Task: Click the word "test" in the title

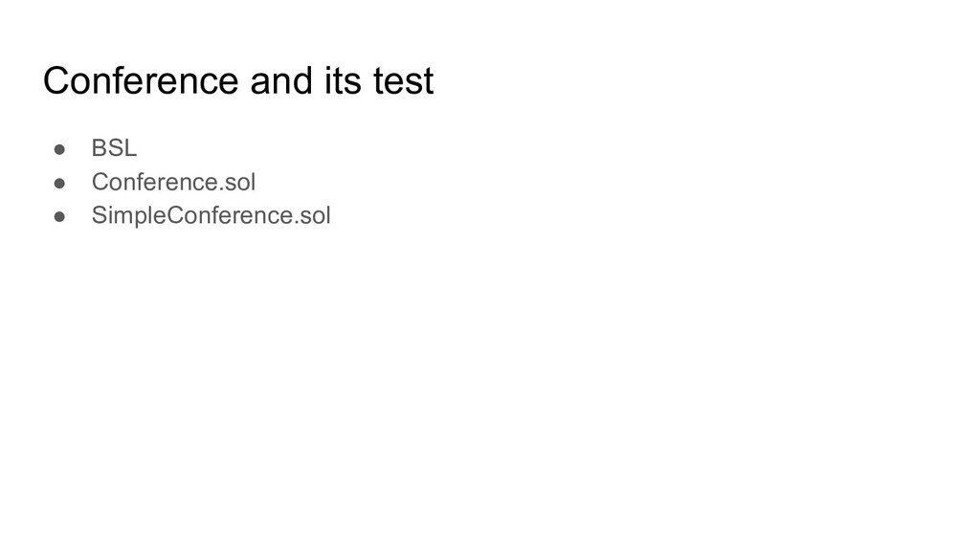Action: [x=403, y=81]
